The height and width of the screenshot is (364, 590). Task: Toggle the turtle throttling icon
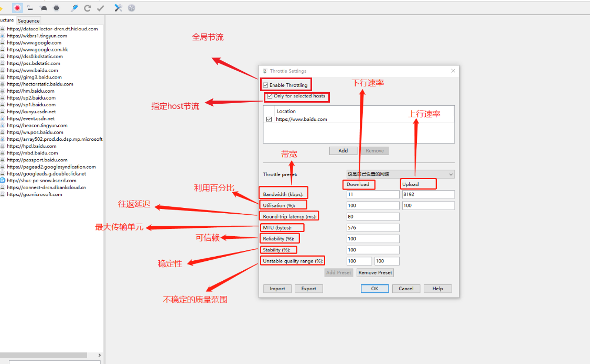[x=44, y=8]
